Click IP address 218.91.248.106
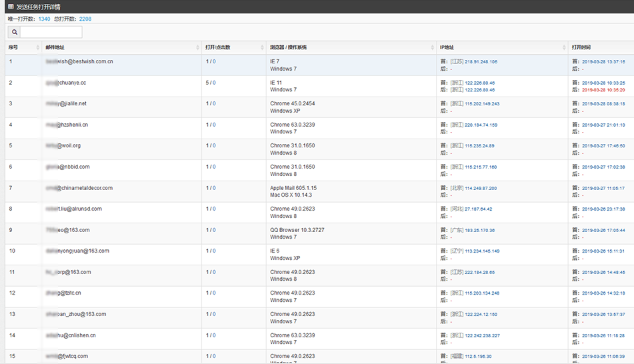Screen dimensions: 634x364 coord(481,61)
